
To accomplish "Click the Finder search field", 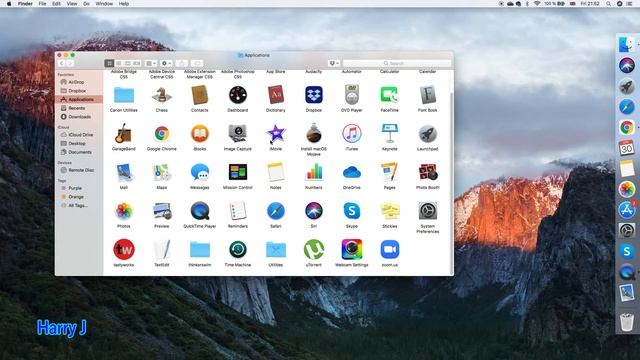I will [397, 63].
